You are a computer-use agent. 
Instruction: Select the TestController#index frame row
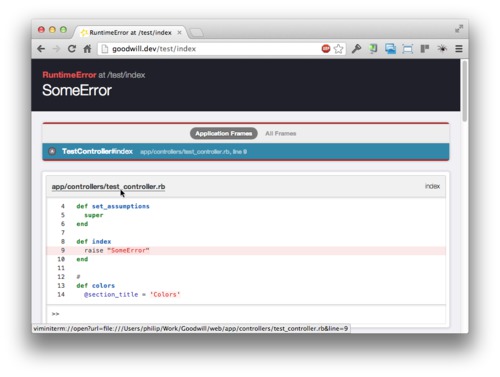(246, 152)
